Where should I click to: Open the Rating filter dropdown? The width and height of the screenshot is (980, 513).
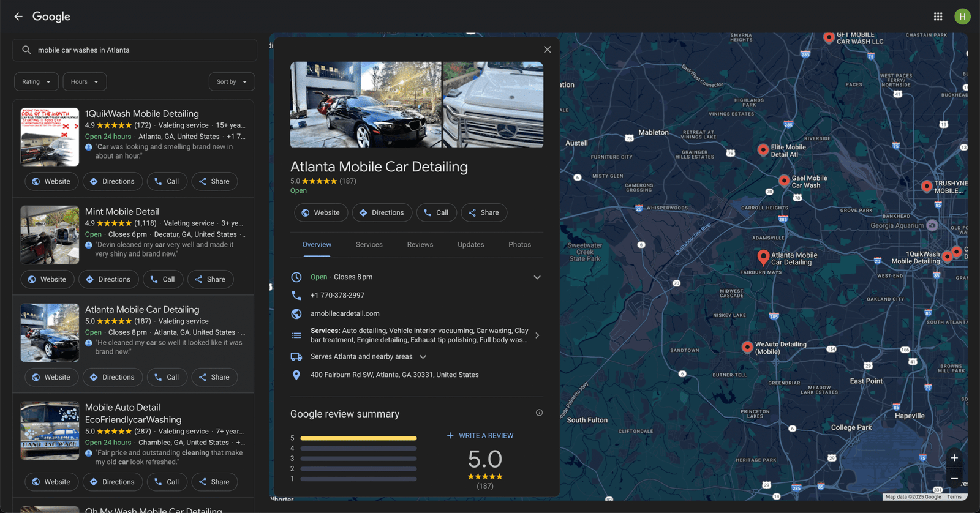pyautogui.click(x=37, y=81)
